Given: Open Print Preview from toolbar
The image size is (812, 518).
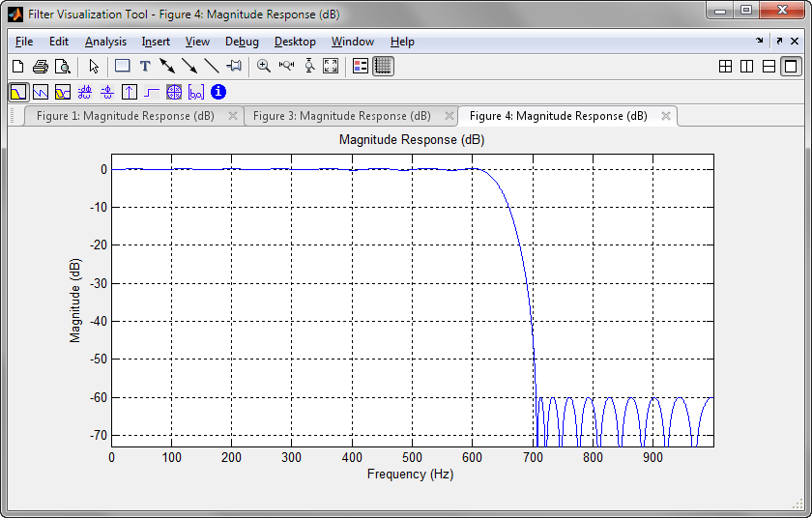Looking at the screenshot, I should (63, 67).
